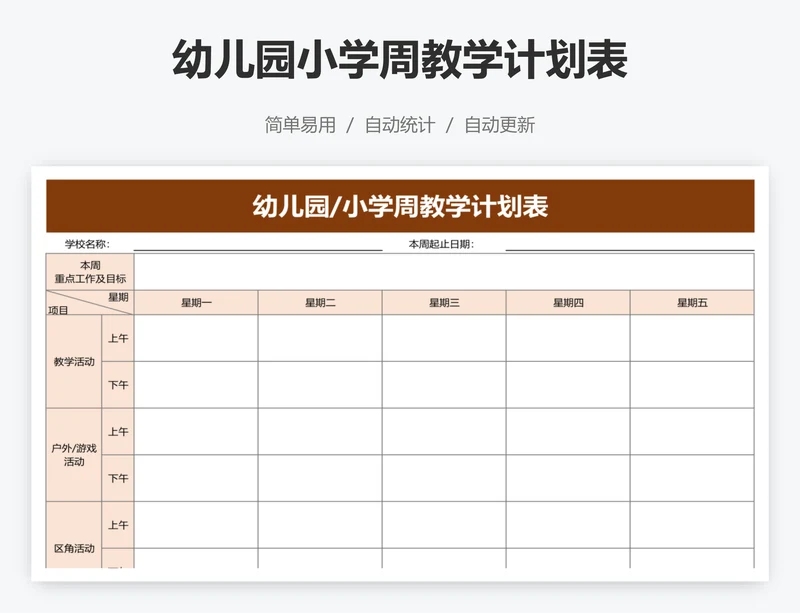Select the 下午 cell of 户外/游戏活动

[118, 478]
